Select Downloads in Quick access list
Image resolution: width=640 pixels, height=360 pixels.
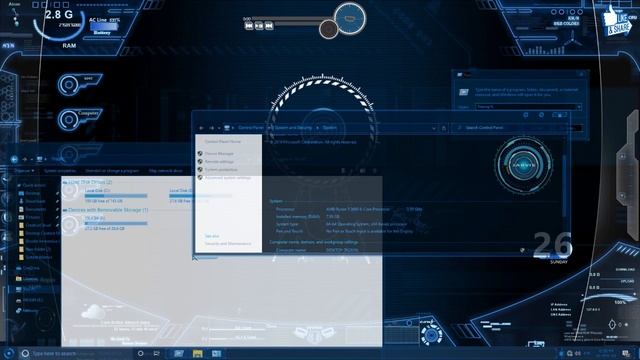click(35, 201)
